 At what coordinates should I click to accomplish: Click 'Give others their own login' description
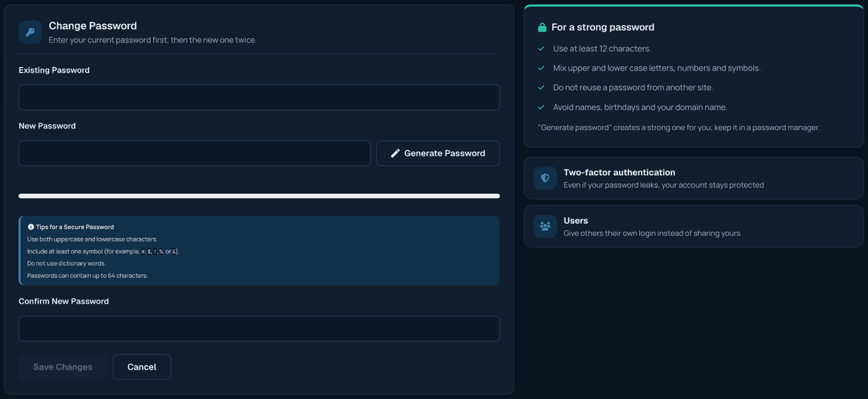652,233
